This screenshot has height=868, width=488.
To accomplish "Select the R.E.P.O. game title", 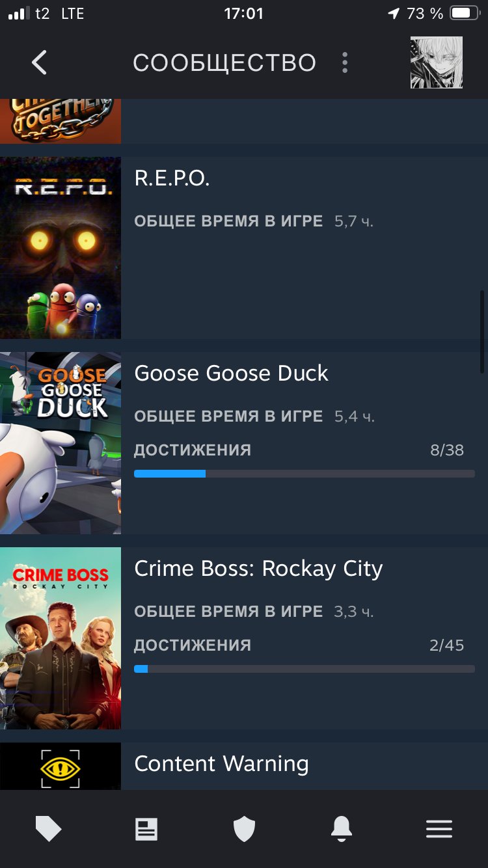I will pos(172,178).
